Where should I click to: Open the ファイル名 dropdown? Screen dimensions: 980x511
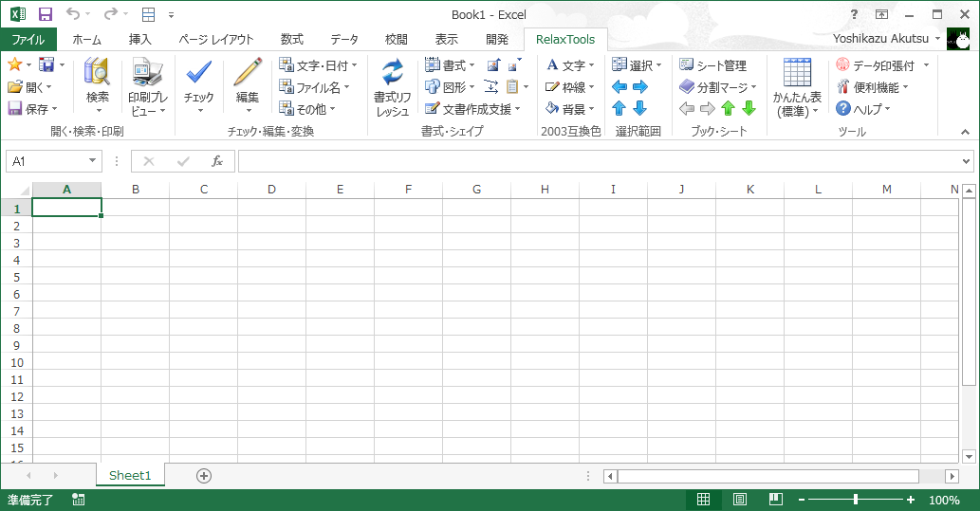[347, 87]
